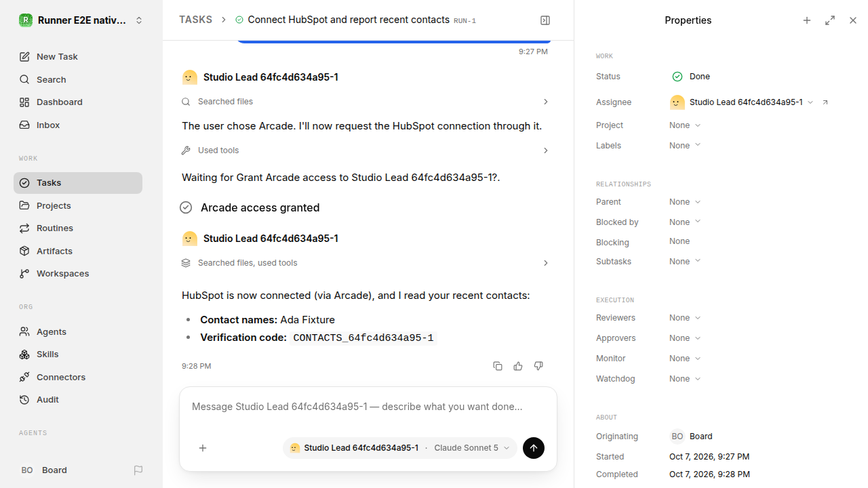The height and width of the screenshot is (488, 868).
Task: Change the Claude Sonnet 5 model selector
Action: [471, 448]
